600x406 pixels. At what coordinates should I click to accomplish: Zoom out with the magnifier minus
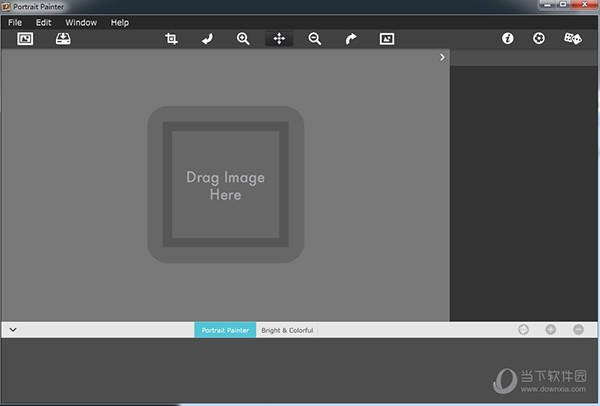coord(315,39)
